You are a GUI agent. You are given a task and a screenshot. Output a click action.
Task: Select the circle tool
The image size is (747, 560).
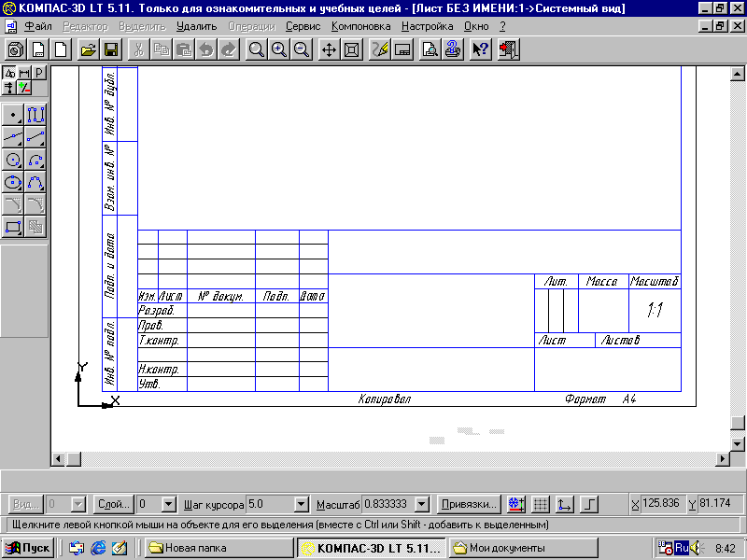[13, 160]
